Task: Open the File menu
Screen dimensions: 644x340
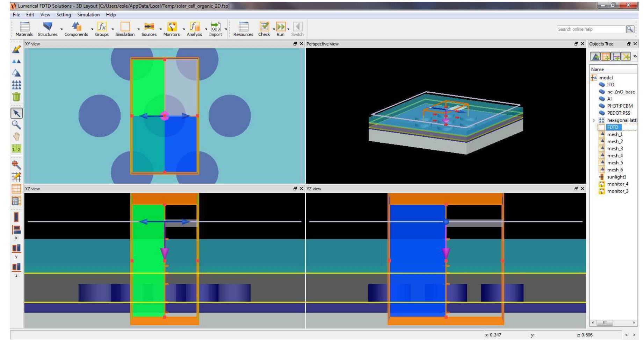Action: pyautogui.click(x=16, y=15)
